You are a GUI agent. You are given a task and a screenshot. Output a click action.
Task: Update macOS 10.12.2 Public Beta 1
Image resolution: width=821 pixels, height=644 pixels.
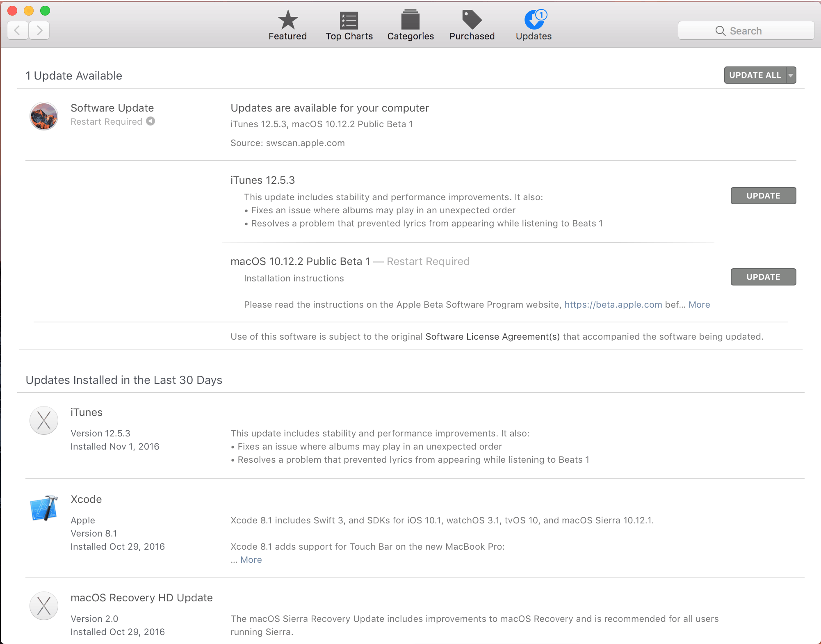tap(763, 277)
